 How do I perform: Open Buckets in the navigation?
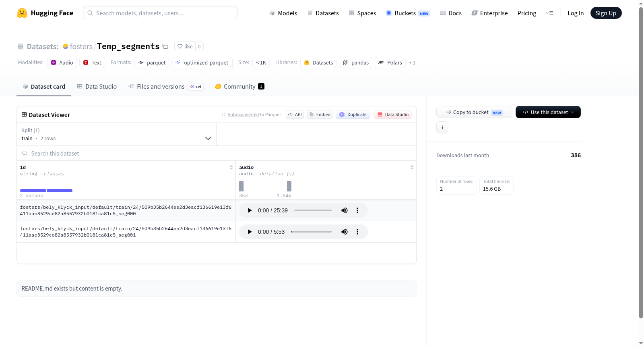[408, 13]
